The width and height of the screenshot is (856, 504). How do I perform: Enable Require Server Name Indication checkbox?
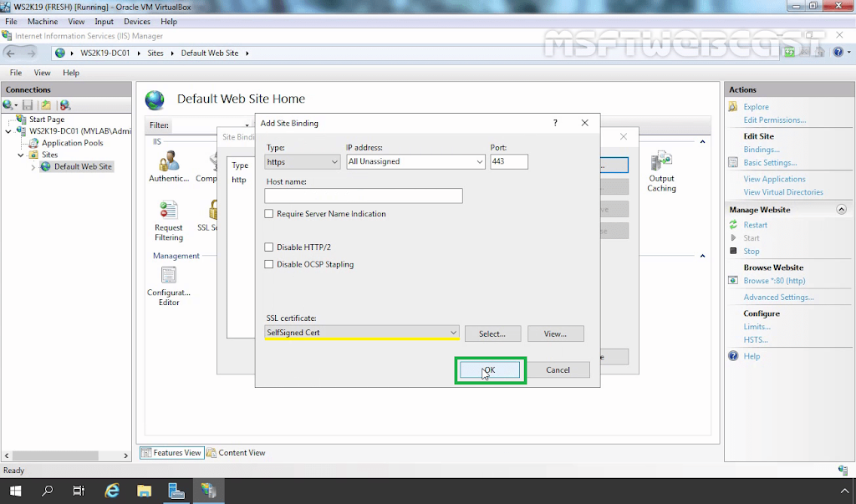tap(268, 214)
